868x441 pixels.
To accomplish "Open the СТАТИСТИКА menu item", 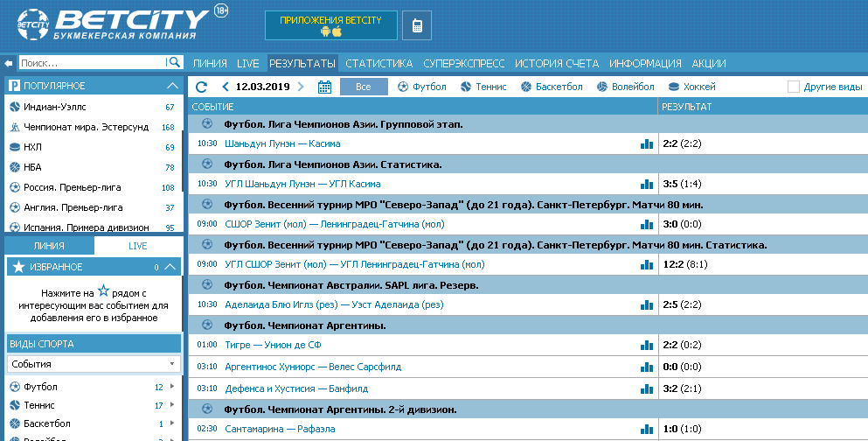I will point(379,64).
